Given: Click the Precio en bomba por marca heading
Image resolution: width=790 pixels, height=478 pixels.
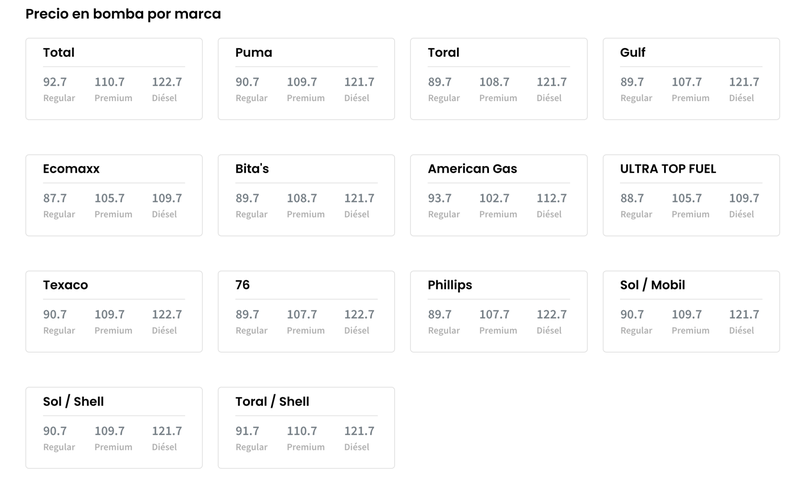Looking at the screenshot, I should 123,14.
